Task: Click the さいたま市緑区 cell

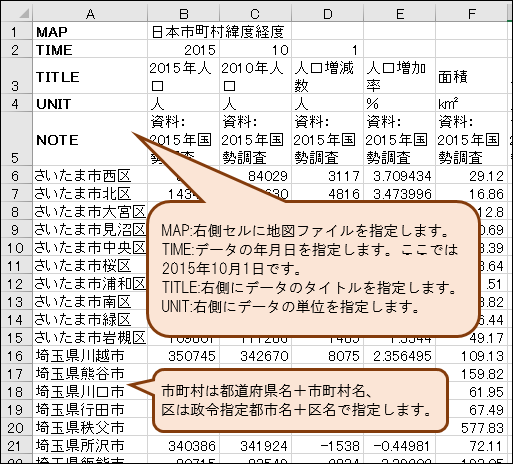Action: click(90, 319)
